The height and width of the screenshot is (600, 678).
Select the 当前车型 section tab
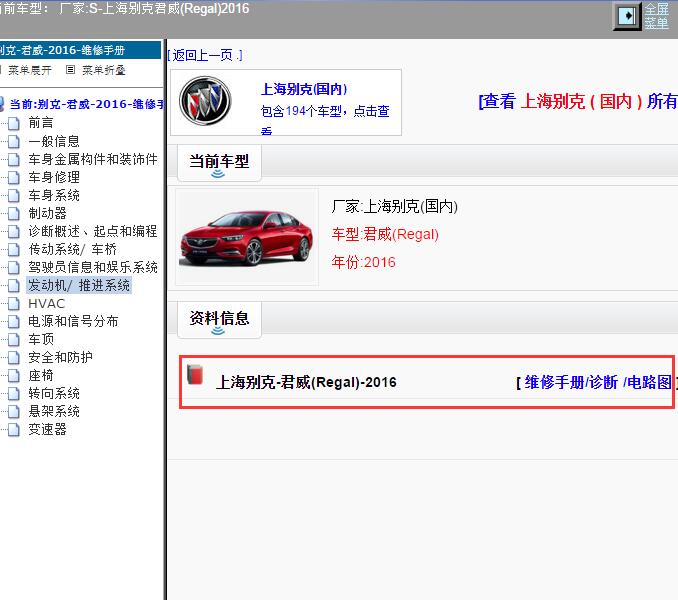219,163
